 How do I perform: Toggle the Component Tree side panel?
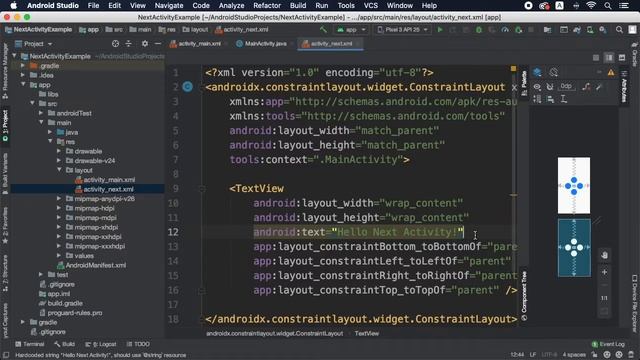click(x=524, y=296)
